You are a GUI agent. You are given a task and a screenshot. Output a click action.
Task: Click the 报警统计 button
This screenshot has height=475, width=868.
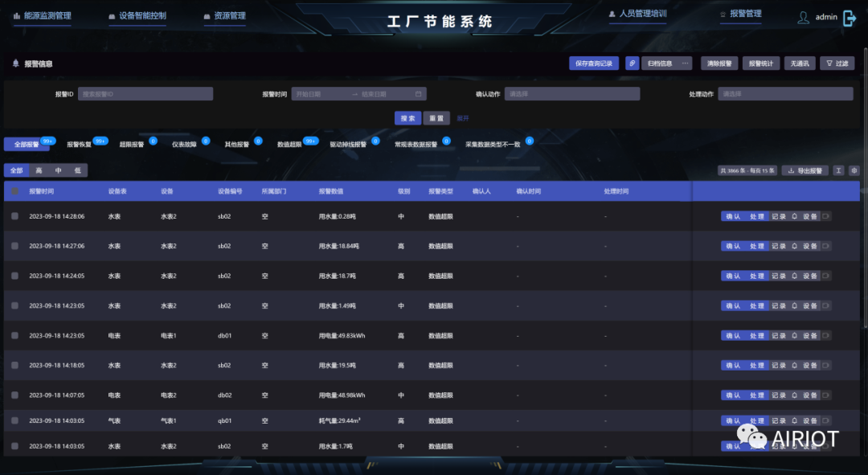761,63
